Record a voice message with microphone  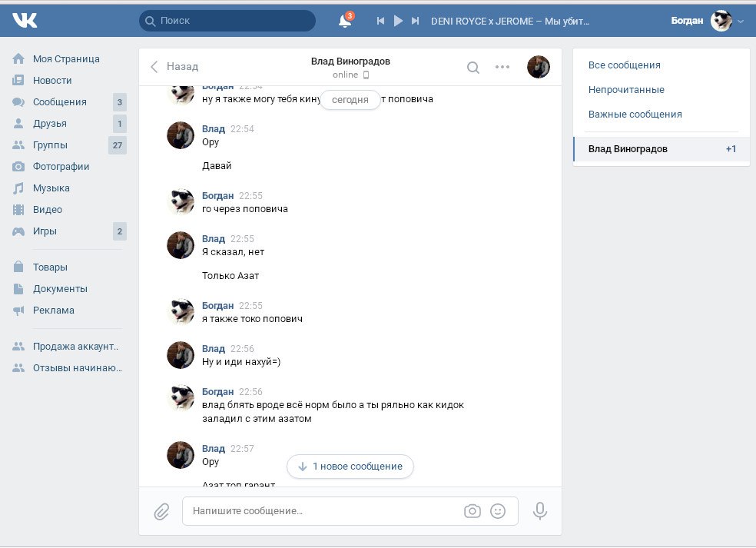(540, 511)
